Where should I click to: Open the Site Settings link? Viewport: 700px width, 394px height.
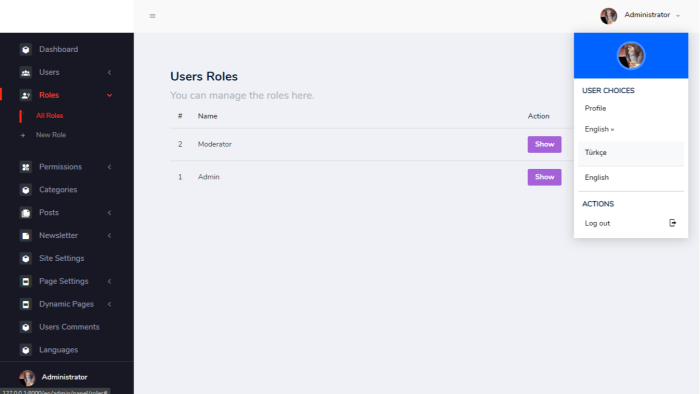click(x=62, y=258)
